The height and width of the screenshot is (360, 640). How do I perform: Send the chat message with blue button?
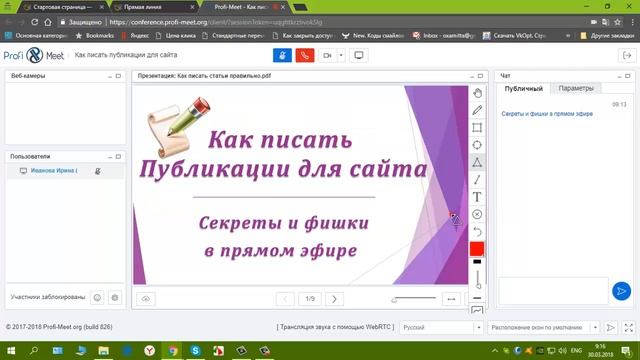point(621,291)
